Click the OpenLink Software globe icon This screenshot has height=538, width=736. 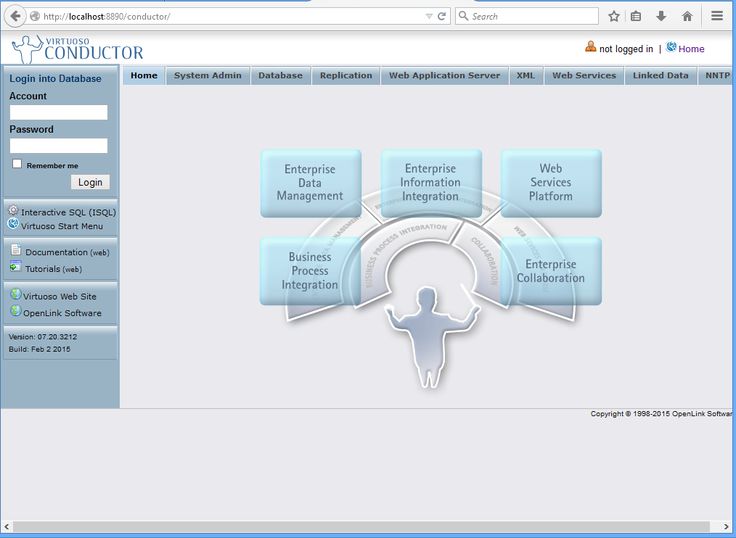click(15, 310)
